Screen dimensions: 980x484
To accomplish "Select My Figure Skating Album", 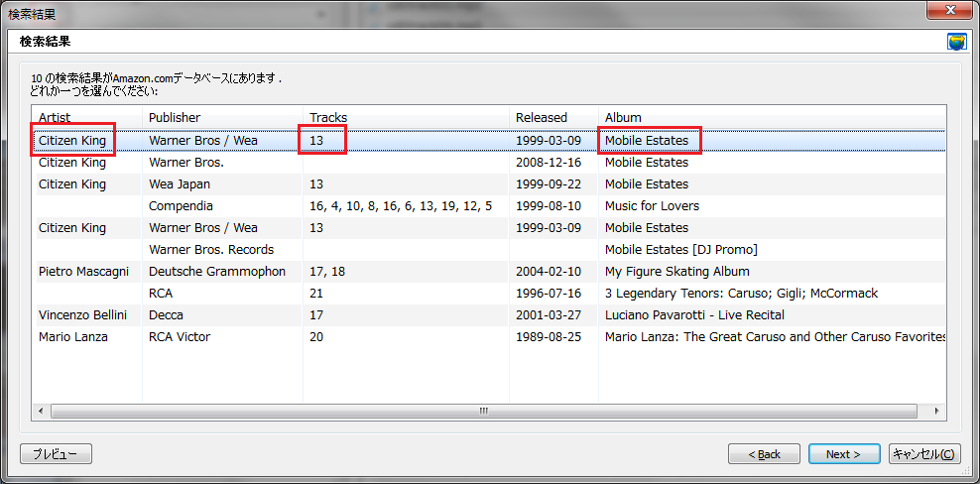I will click(x=676, y=272).
